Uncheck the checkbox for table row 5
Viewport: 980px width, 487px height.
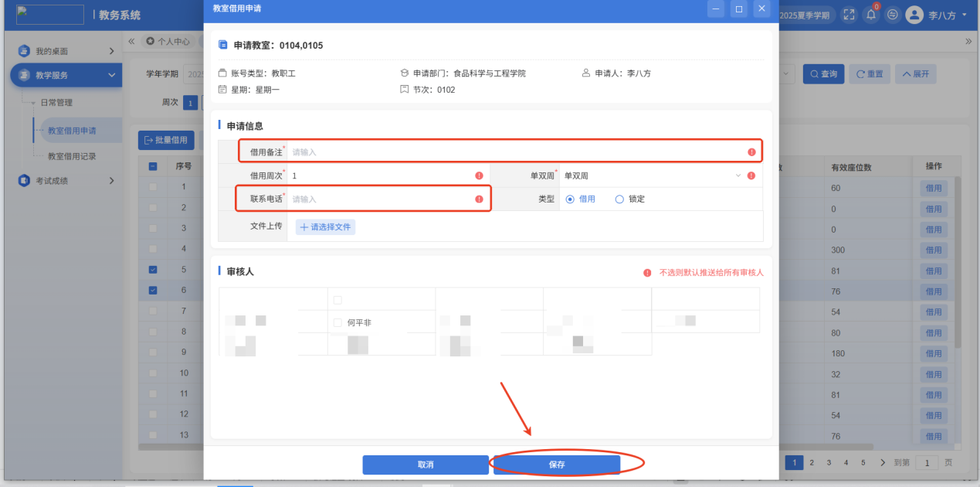(x=152, y=270)
